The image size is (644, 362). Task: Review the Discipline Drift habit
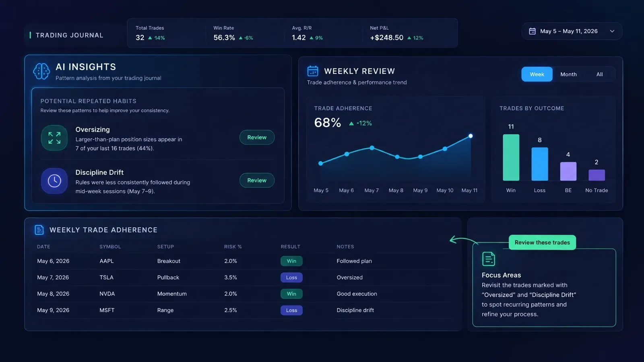(x=257, y=180)
